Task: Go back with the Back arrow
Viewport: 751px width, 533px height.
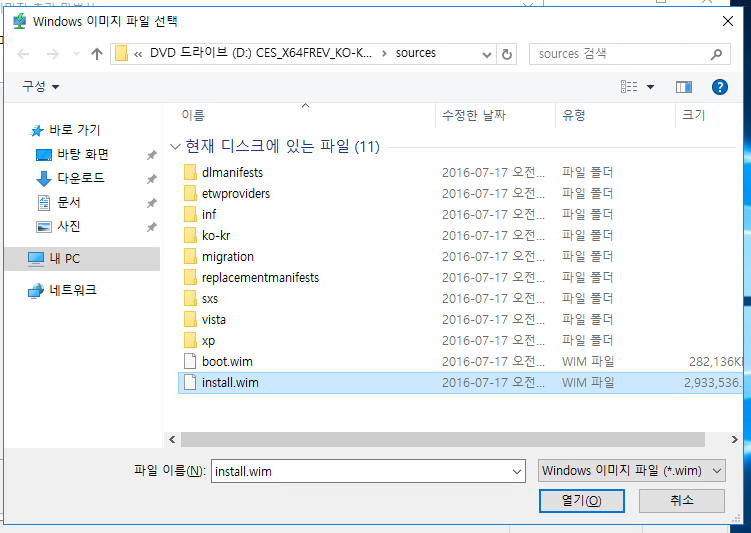Action: pos(23,54)
